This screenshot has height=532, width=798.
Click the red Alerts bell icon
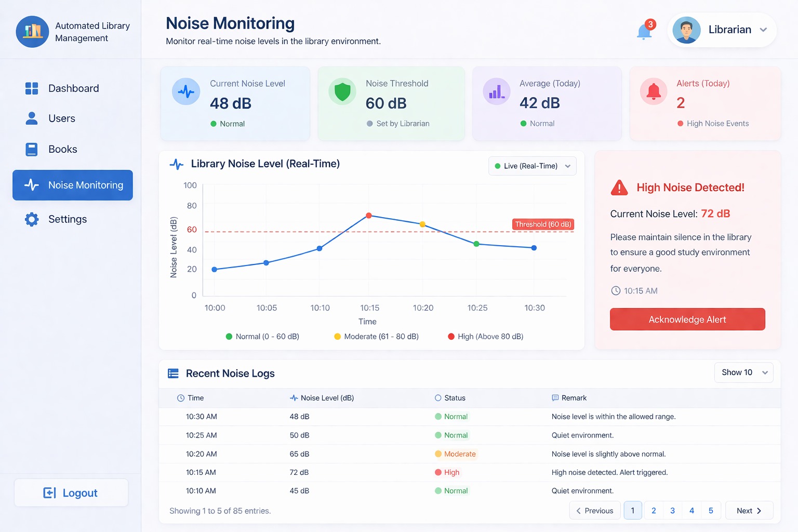click(654, 92)
